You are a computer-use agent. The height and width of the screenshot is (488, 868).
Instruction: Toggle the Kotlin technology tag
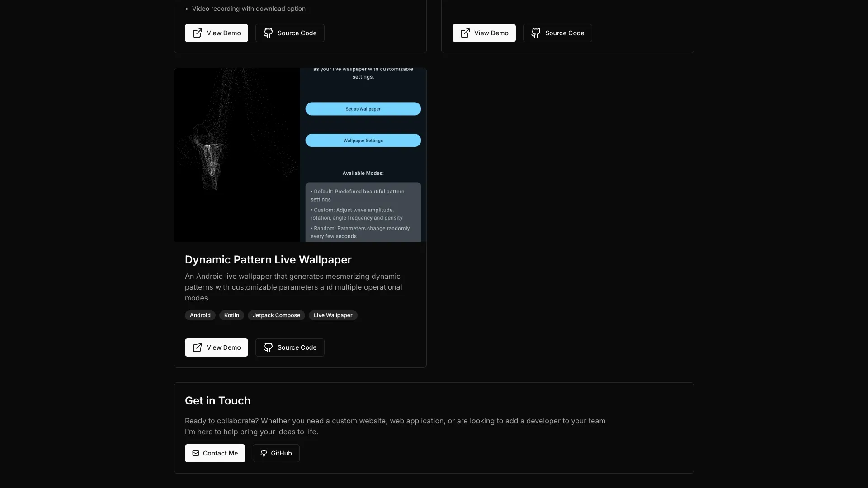231,315
